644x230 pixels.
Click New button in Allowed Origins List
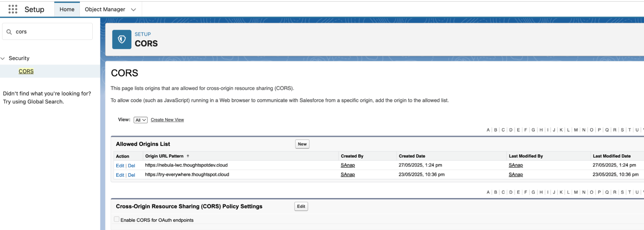click(302, 144)
